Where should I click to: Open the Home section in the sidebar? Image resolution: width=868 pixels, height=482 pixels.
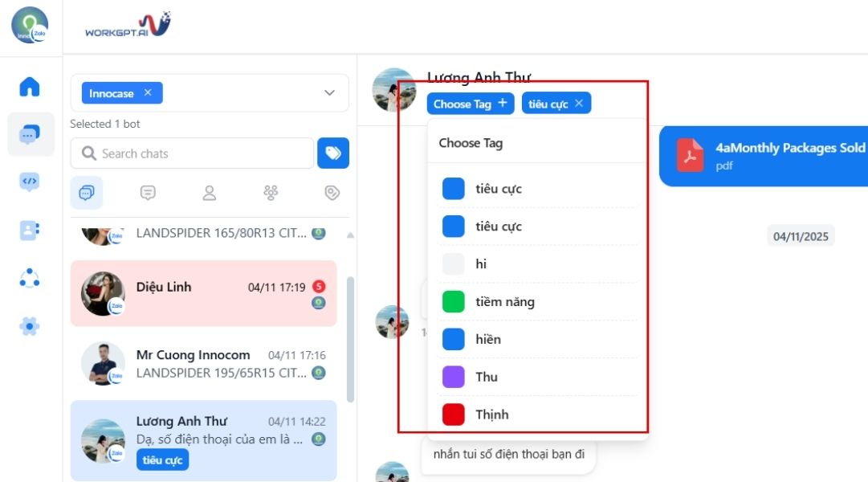(x=30, y=86)
